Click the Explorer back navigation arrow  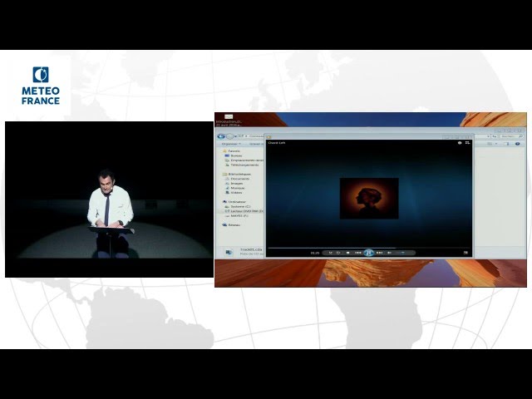coord(221,135)
